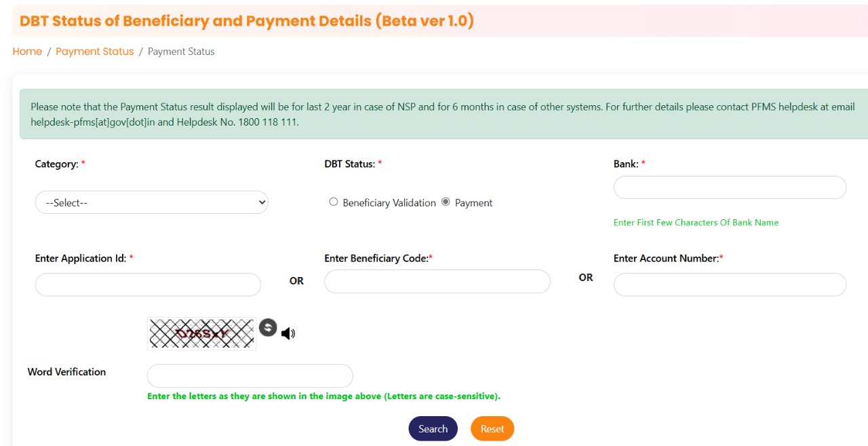Click the DBT Status label
This screenshot has width=868, height=446.
click(350, 164)
